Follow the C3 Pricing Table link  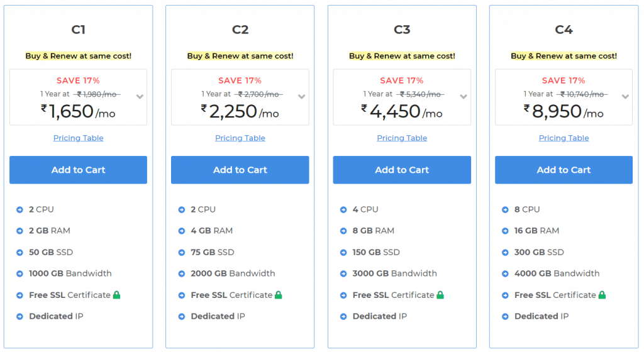(402, 138)
